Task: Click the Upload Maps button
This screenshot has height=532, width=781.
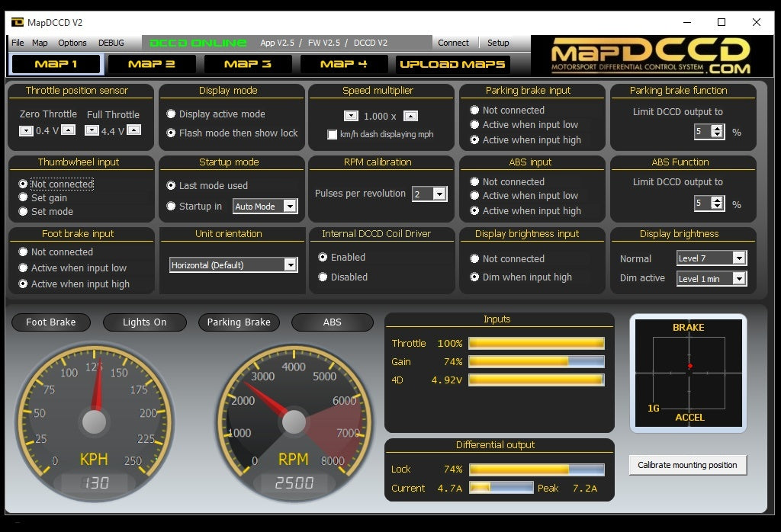Action: coord(453,64)
